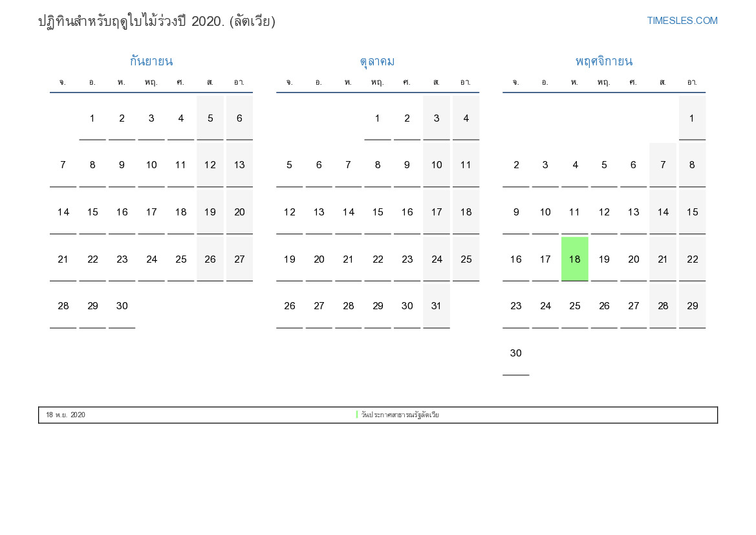Select September 19 weekend cell
The width and height of the screenshot is (756, 535).
(x=210, y=212)
